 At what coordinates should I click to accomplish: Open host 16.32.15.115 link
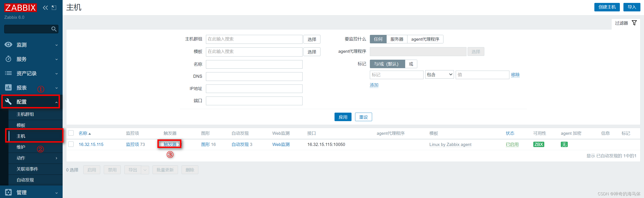click(x=91, y=145)
